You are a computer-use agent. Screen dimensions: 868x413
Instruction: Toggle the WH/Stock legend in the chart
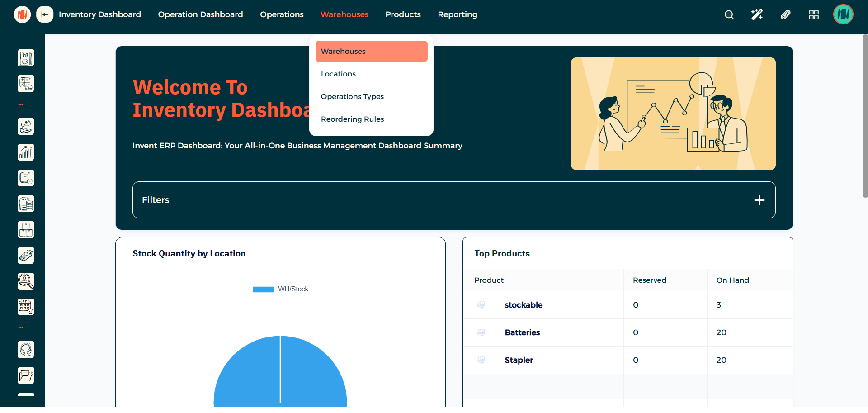point(280,289)
